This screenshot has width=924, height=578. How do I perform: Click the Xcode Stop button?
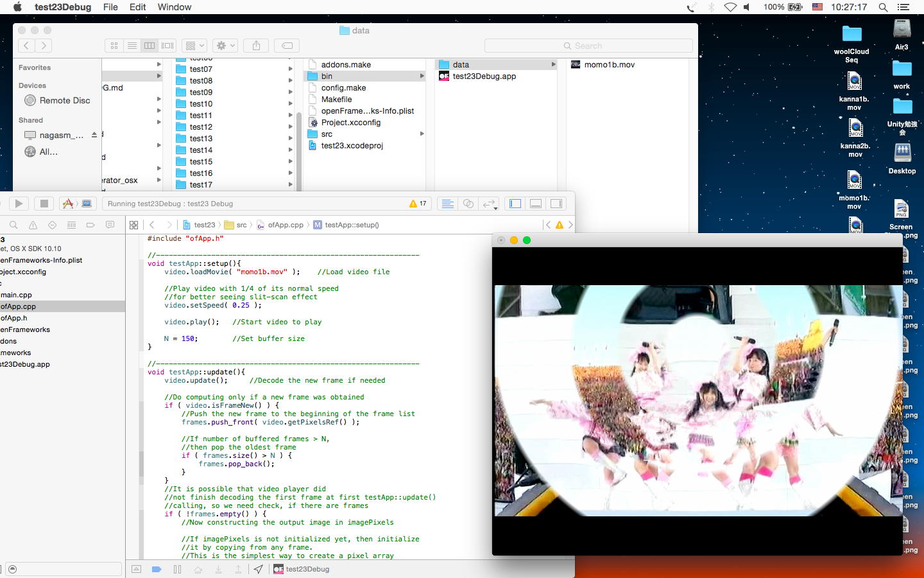click(x=44, y=204)
